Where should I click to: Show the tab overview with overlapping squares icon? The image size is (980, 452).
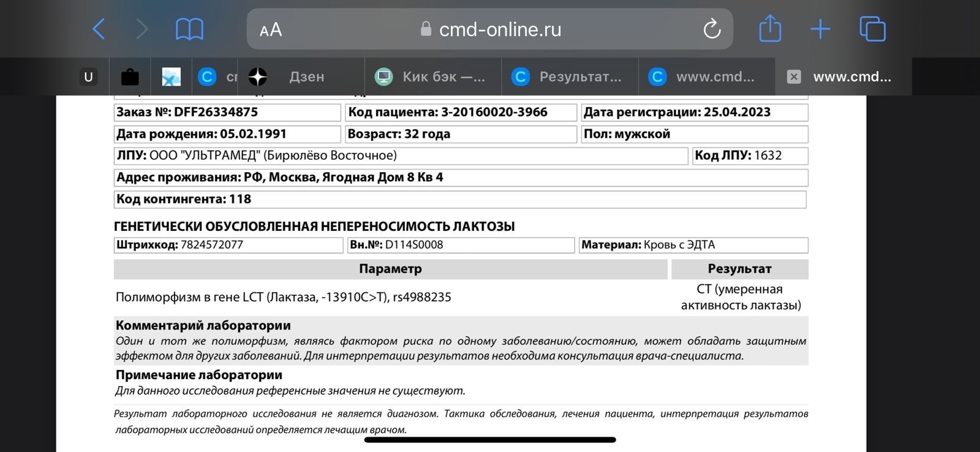pyautogui.click(x=872, y=29)
